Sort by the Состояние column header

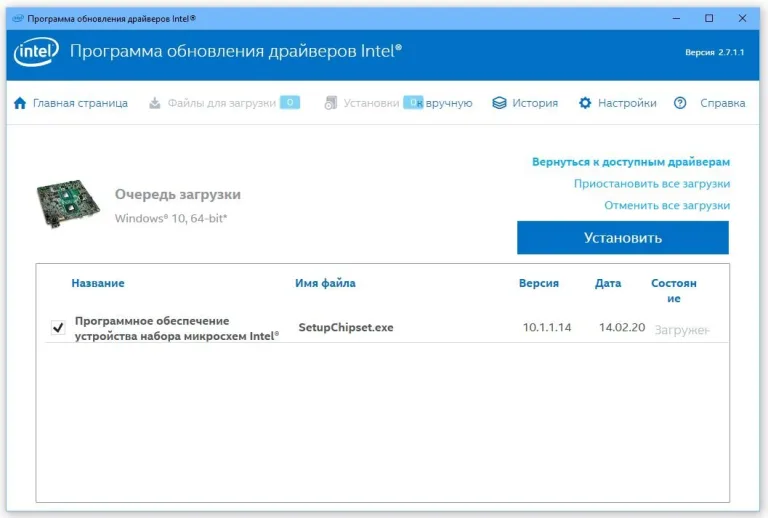(x=674, y=290)
